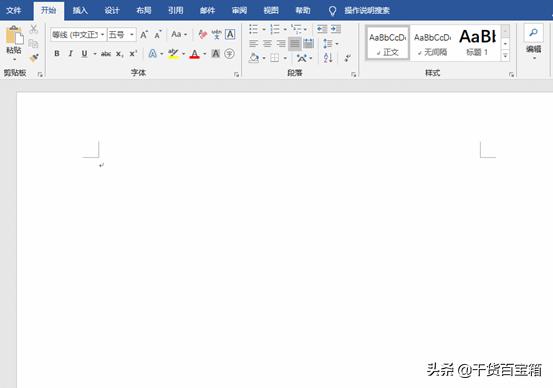
Task: Click distributed alignment icon
Action: click(308, 44)
